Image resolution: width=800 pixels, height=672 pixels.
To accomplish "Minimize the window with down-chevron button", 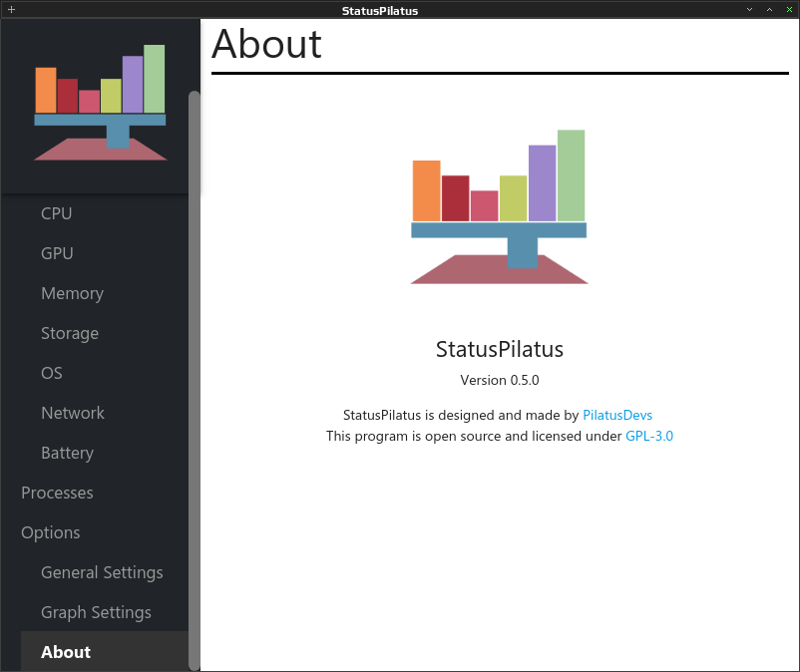I will pos(749,10).
